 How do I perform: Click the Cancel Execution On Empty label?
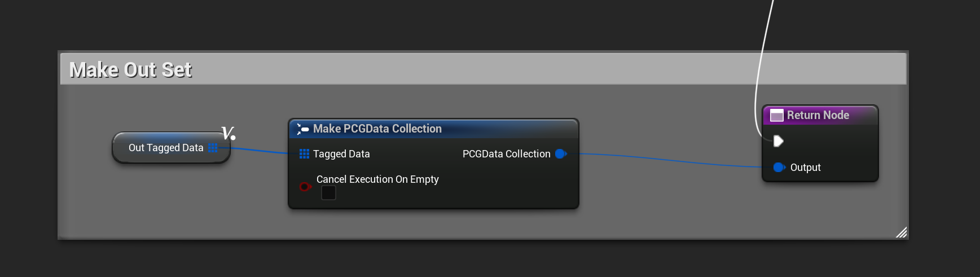click(377, 179)
